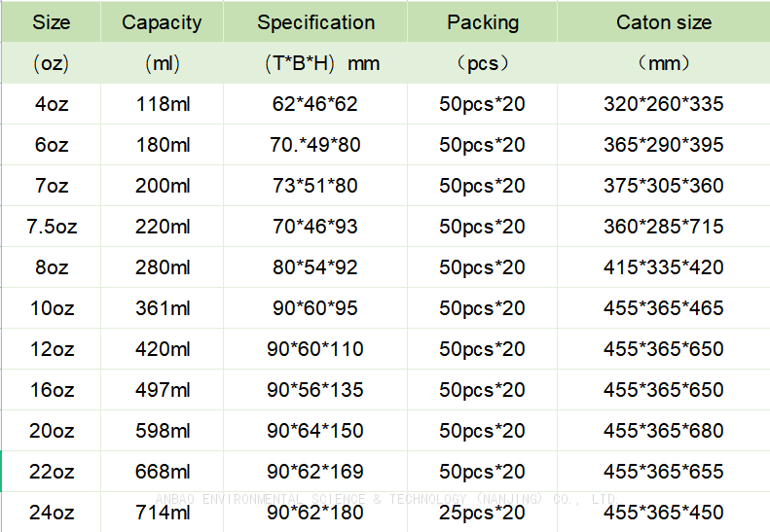This screenshot has height=532, width=770.
Task: Click the 24oz size cell
Action: tap(51, 513)
